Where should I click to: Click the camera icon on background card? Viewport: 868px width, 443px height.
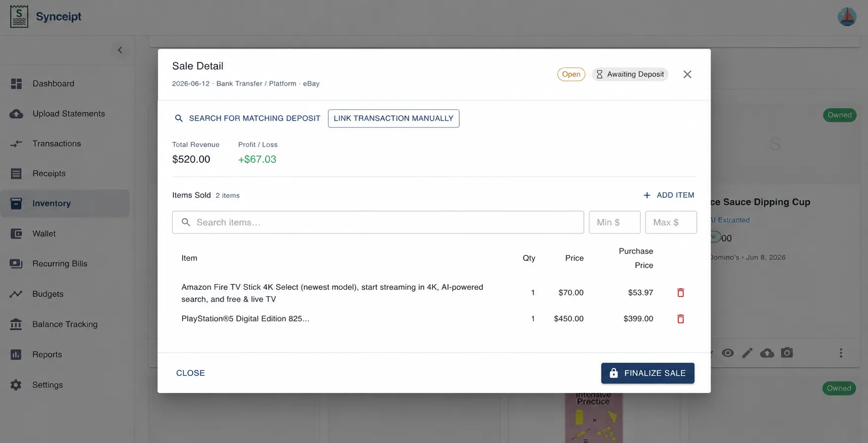pyautogui.click(x=787, y=353)
